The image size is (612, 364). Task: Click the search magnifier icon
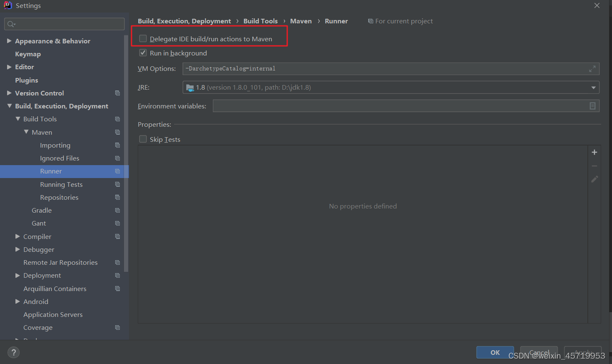point(11,24)
